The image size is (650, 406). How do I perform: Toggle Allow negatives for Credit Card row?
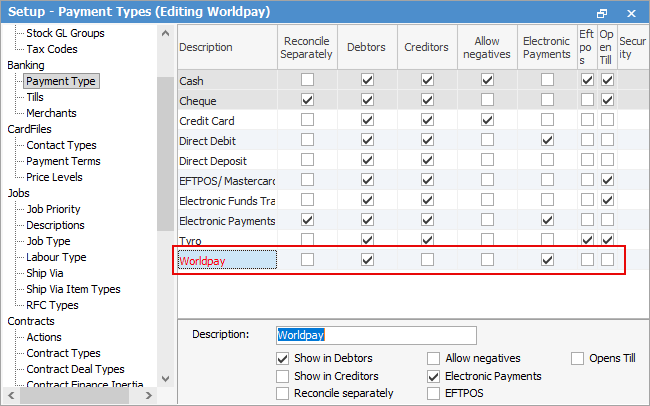click(x=487, y=120)
